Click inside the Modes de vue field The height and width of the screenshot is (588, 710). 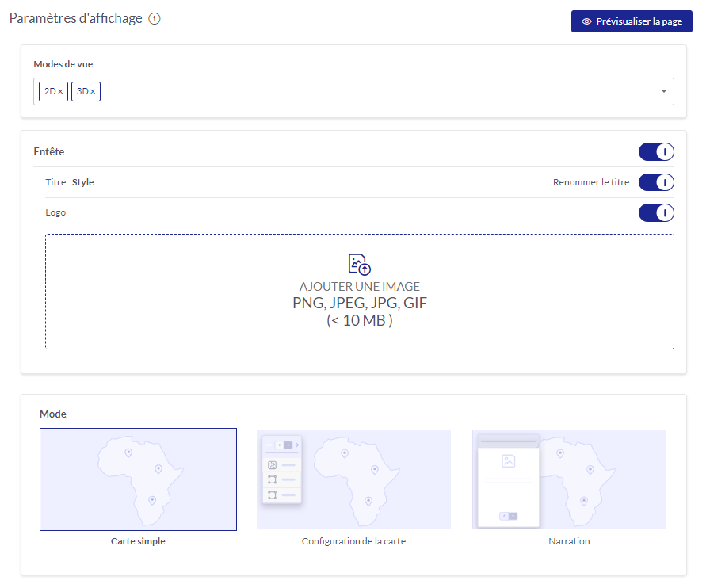click(x=353, y=91)
